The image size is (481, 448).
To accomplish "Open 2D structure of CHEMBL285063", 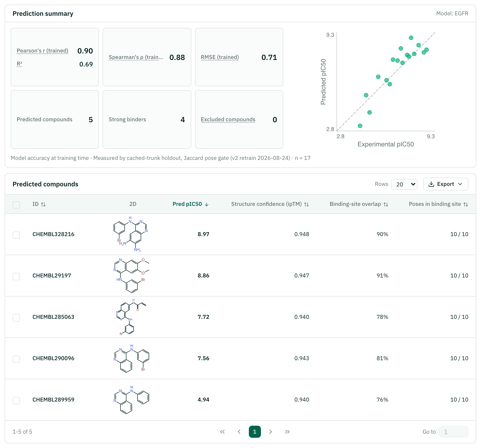I will (131, 317).
